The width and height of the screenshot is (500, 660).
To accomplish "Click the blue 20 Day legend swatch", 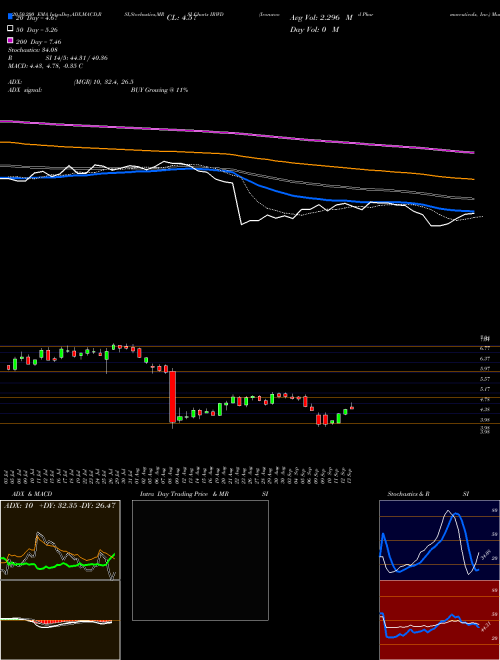I will [x=10, y=16].
